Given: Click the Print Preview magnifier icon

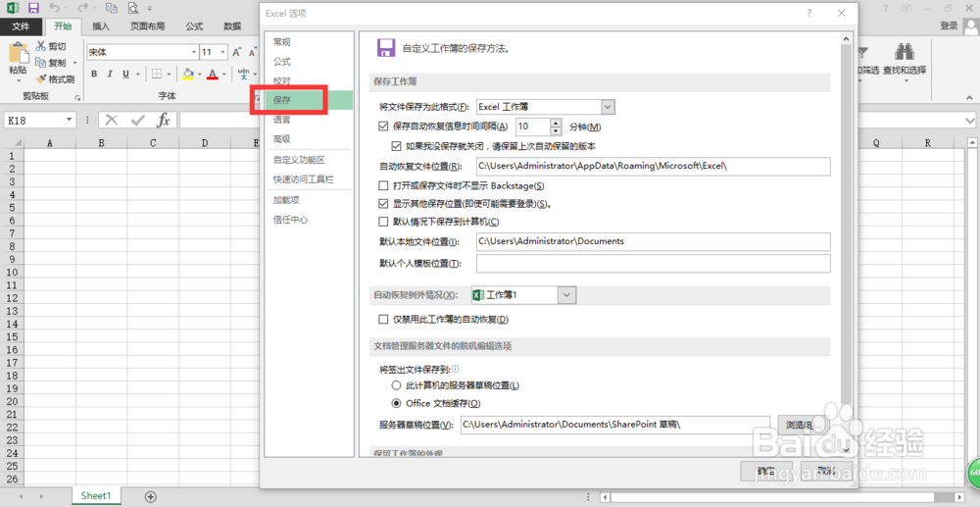Looking at the screenshot, I should 132,8.
